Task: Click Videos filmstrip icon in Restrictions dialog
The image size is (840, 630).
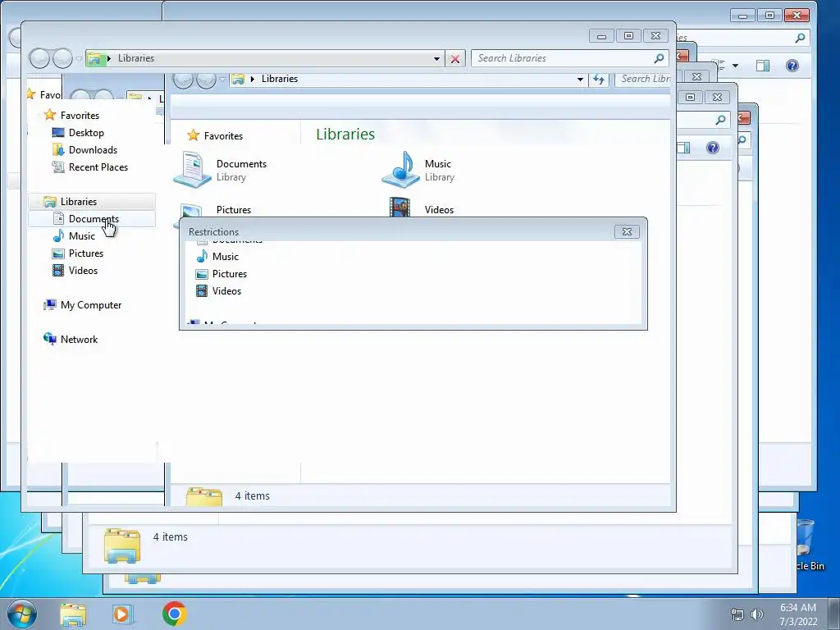Action: 202,291
